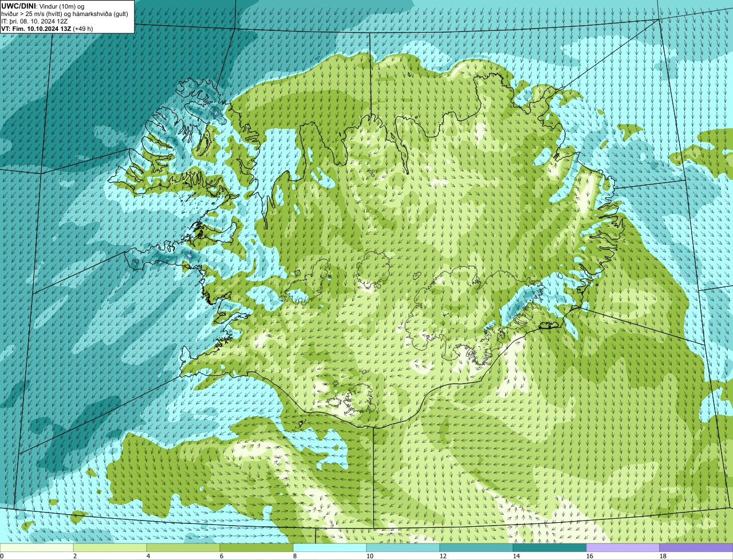Click the scale label "12"
The height and width of the screenshot is (560, 733).
pyautogui.click(x=443, y=556)
